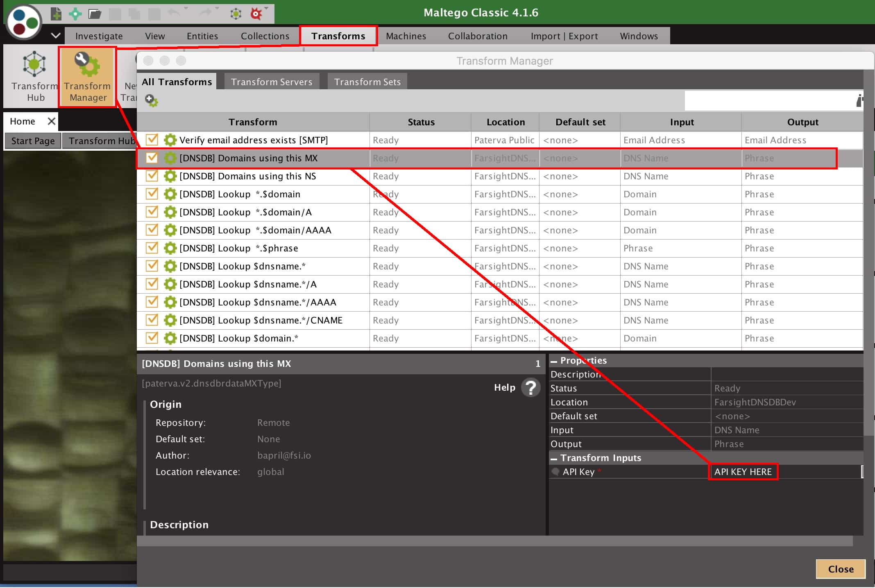
Task: Click the teal add-entity icon in the title toolbar
Action: point(75,14)
